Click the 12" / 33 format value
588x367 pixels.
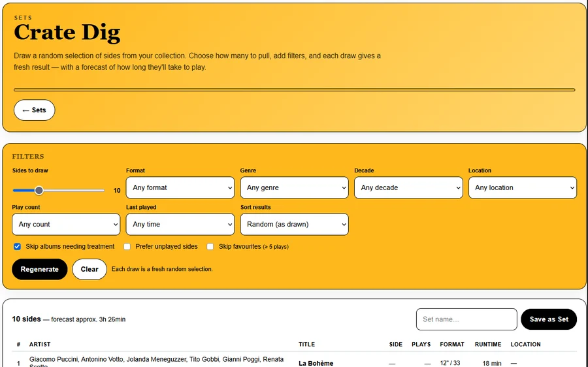point(450,363)
